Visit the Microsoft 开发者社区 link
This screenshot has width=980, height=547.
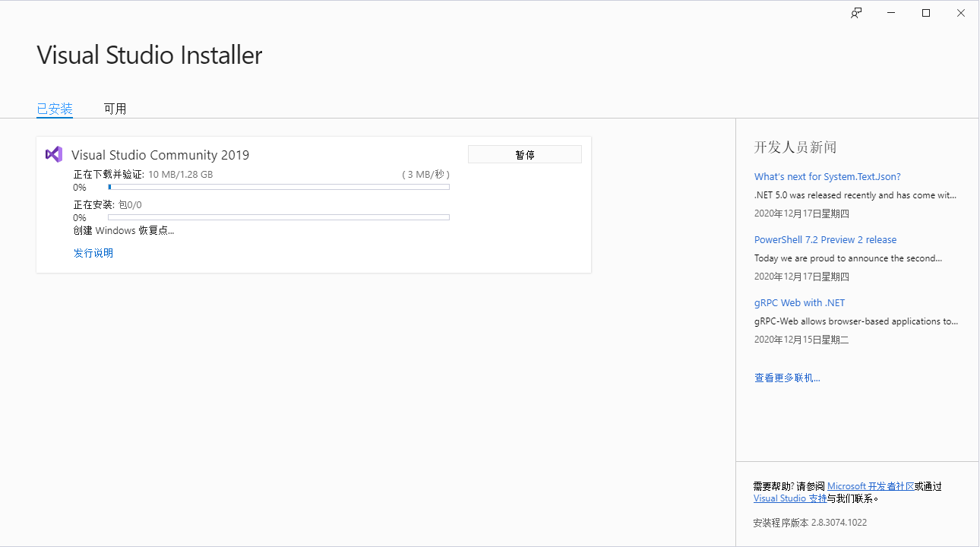pyautogui.click(x=871, y=486)
